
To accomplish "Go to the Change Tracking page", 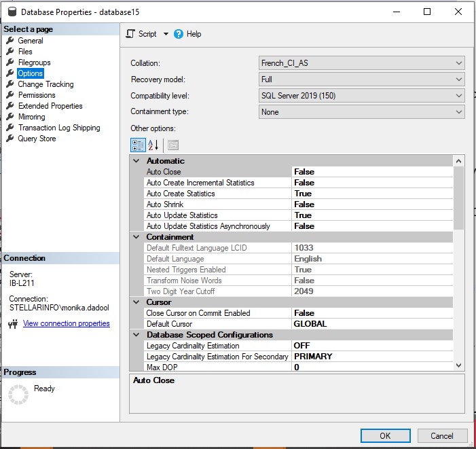I will pyautogui.click(x=45, y=84).
